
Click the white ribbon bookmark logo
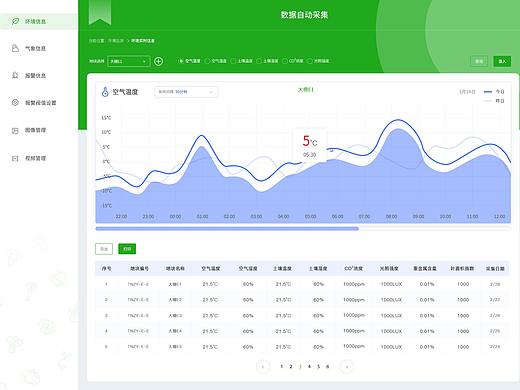coord(100,12)
